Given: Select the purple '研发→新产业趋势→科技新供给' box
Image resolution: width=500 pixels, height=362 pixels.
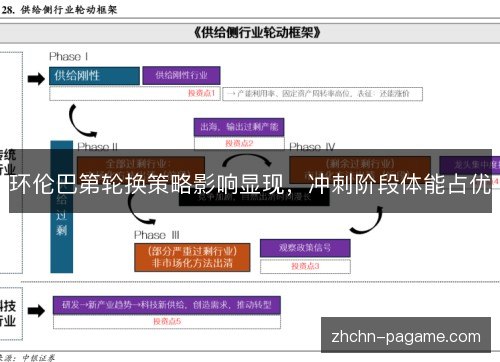Looking at the screenshot, I should (167, 305).
